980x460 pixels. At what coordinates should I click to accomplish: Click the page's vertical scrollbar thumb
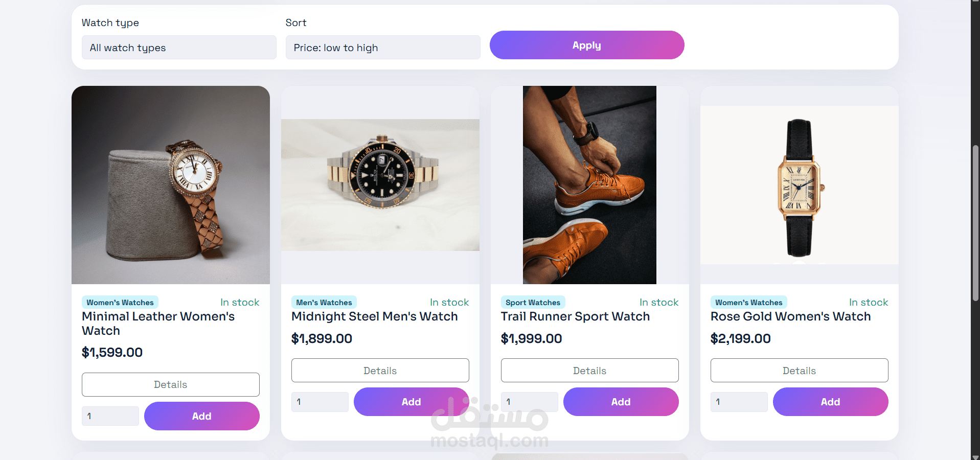coord(975,222)
